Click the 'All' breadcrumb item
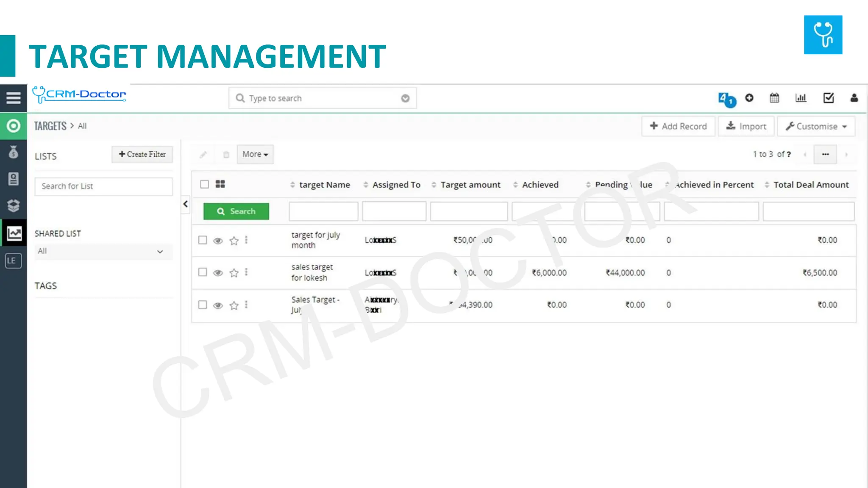 (x=82, y=126)
